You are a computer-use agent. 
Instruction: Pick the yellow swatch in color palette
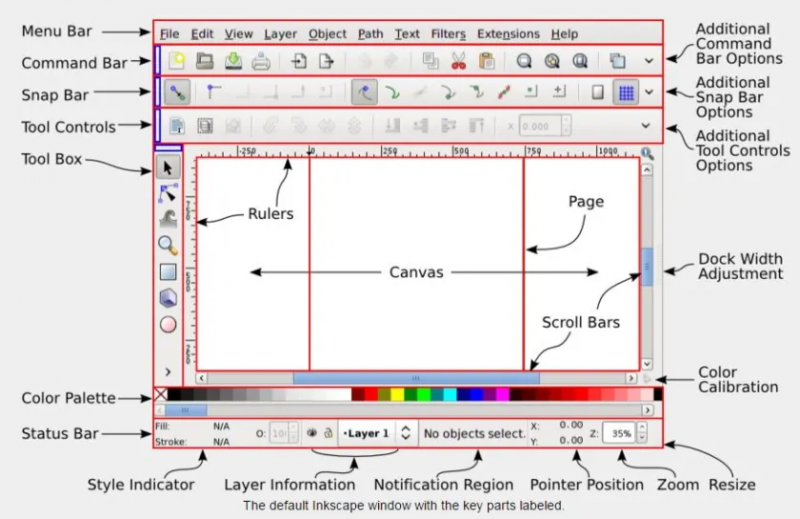396,395
